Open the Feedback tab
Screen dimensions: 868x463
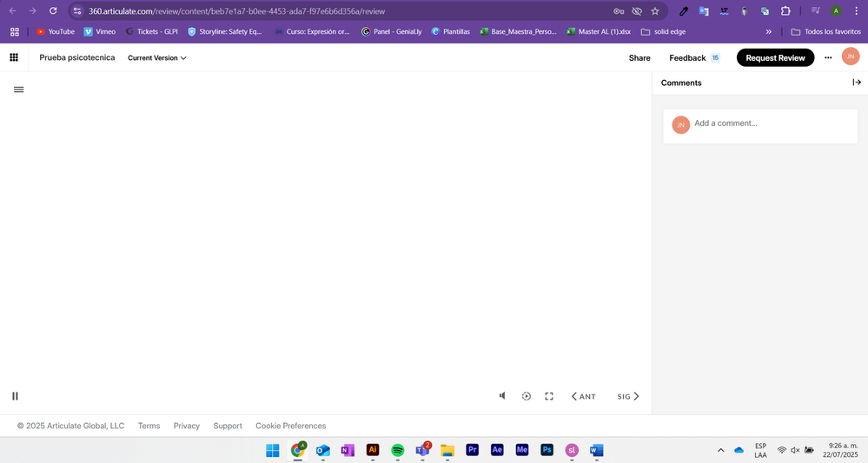(694, 58)
